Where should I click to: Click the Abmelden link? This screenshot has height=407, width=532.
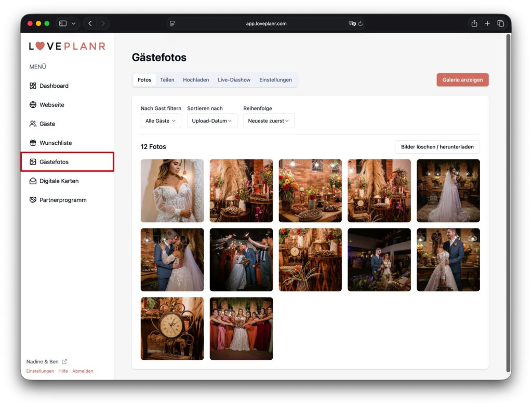click(x=83, y=371)
